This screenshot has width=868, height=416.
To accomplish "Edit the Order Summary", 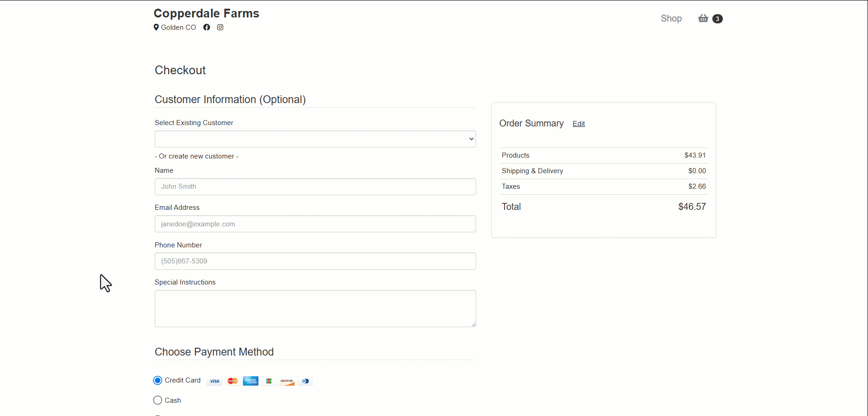I will pos(579,124).
